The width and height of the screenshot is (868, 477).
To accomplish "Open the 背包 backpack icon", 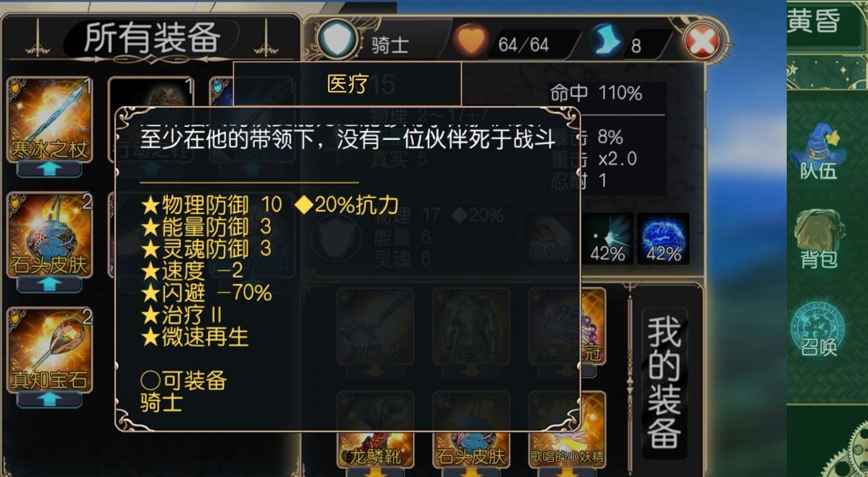I will pos(819,240).
